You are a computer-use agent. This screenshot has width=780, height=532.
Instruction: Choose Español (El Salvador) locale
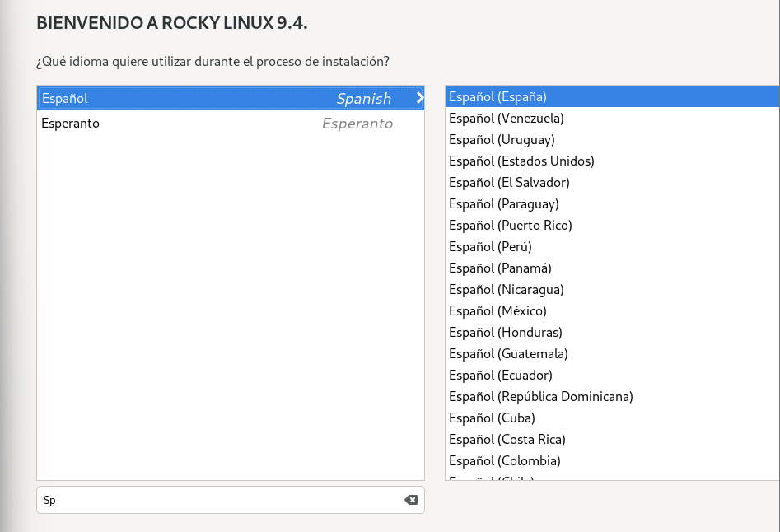click(x=612, y=182)
